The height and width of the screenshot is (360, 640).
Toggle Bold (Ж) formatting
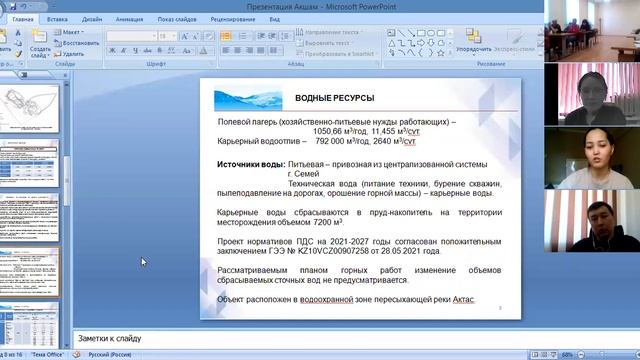tap(112, 51)
